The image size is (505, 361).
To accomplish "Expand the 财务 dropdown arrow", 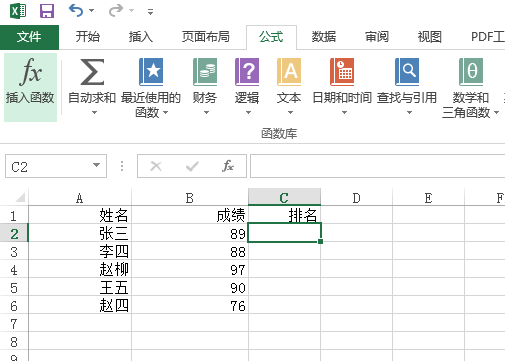I will (x=206, y=113).
